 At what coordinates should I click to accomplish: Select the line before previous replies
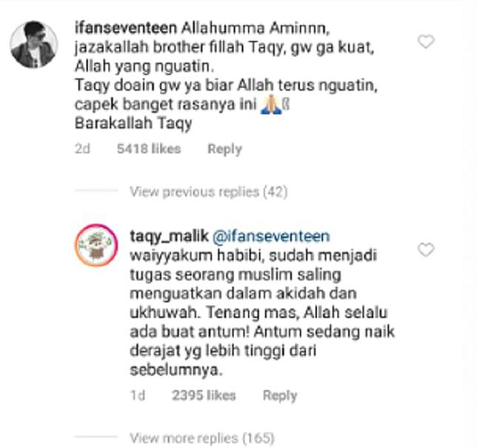pyautogui.click(x=96, y=191)
